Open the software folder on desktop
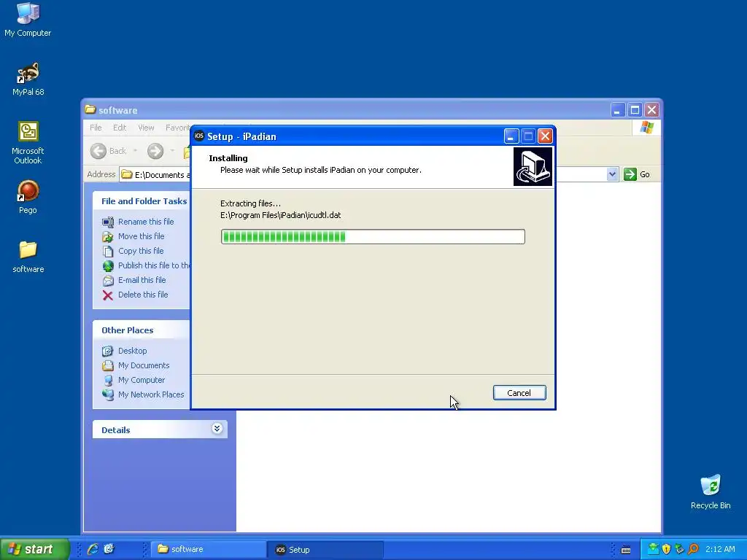The height and width of the screenshot is (560, 747). point(28,256)
